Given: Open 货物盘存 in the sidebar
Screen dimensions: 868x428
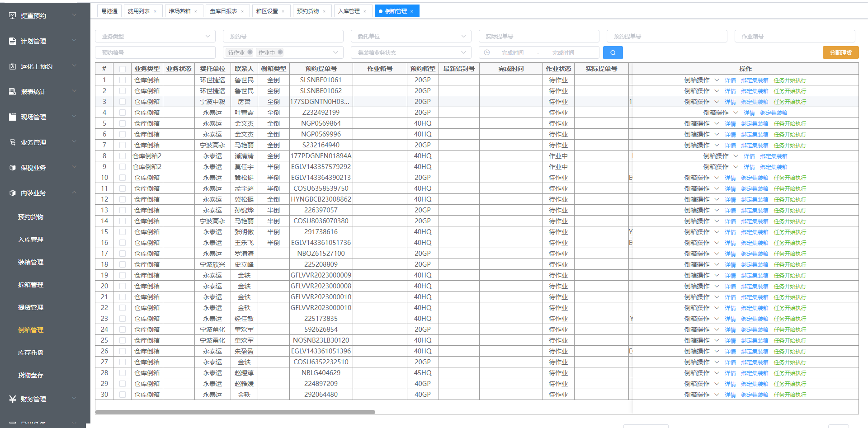Looking at the screenshot, I should click(x=31, y=375).
